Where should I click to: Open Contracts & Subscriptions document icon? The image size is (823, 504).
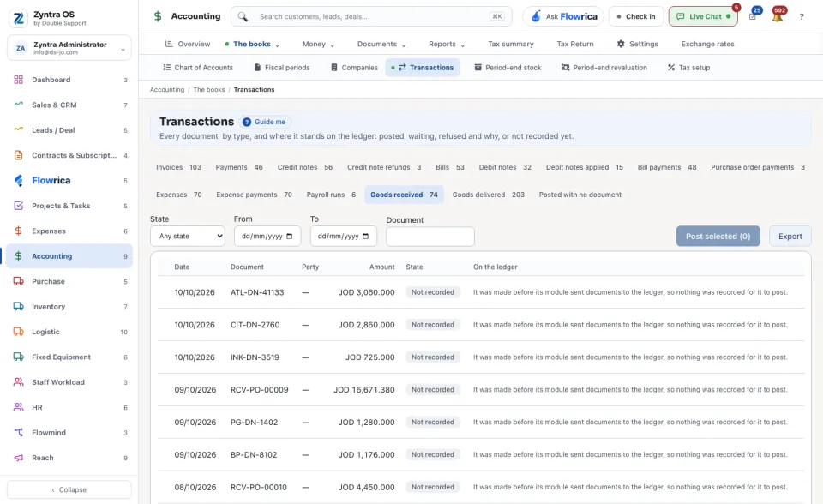pos(18,155)
